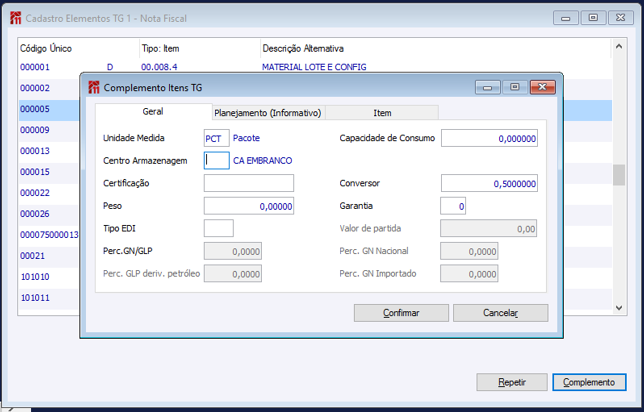Click the Capacidade de Consumo field
This screenshot has width=644, height=412.
489,138
